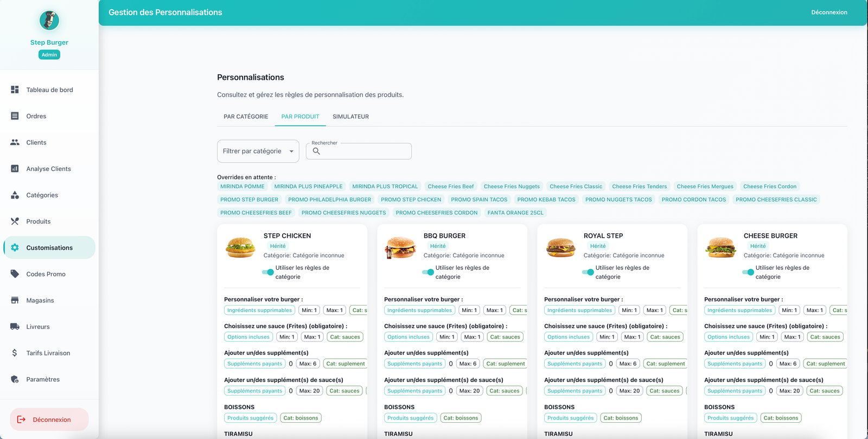This screenshot has height=439, width=868.
Task: Click the Tarifs Livraison dollar icon
Action: pyautogui.click(x=15, y=353)
